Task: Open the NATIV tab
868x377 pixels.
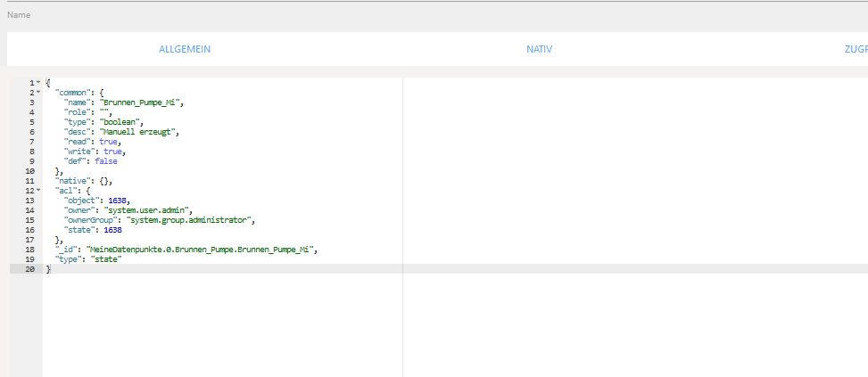Action: pos(539,49)
